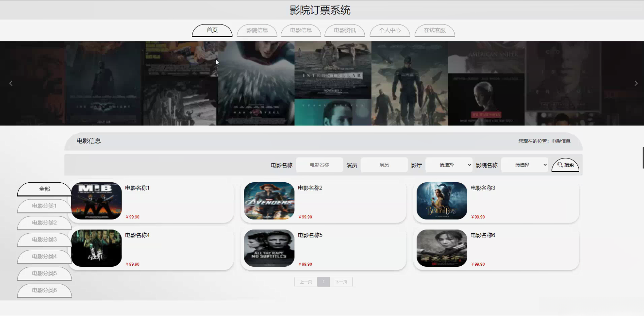Filter by 电影分类1
The width and height of the screenshot is (644, 316).
(x=44, y=206)
